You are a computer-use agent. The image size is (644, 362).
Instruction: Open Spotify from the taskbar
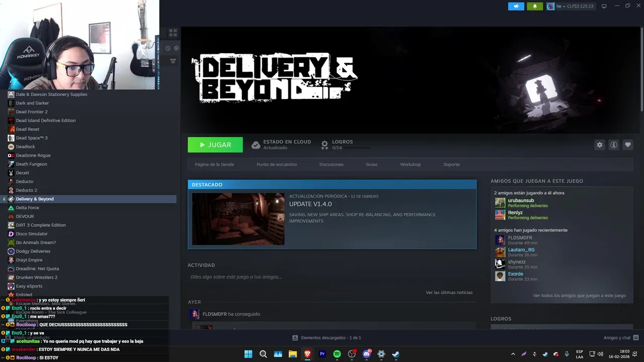point(337,354)
